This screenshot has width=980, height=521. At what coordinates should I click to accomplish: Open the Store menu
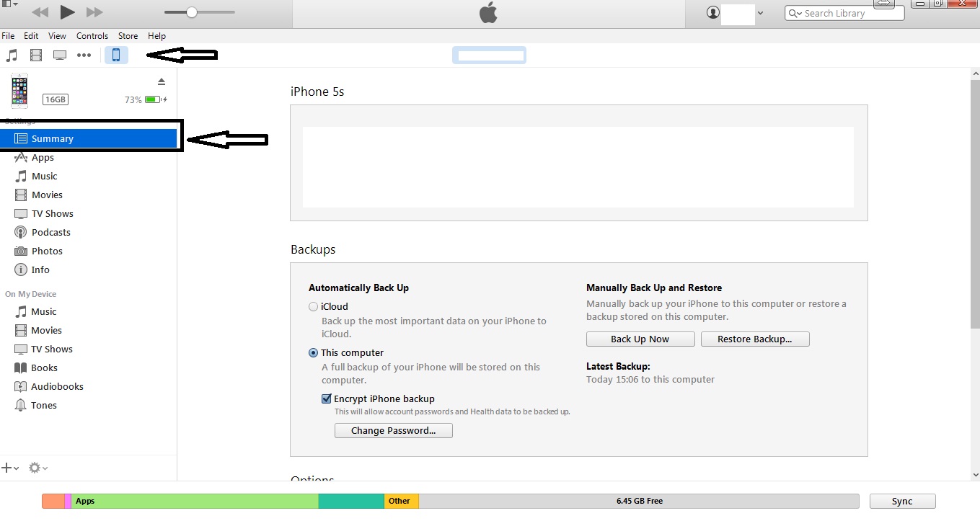point(128,36)
